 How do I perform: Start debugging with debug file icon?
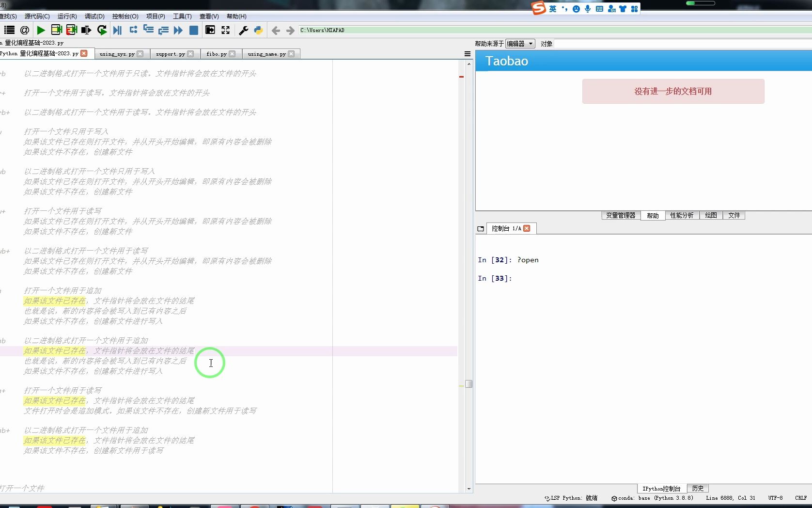click(x=117, y=30)
